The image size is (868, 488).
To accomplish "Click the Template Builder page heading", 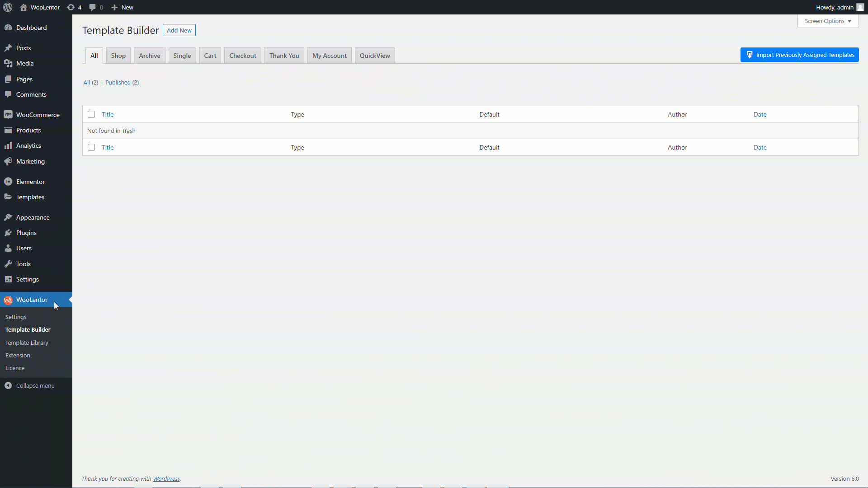I will point(121,30).
